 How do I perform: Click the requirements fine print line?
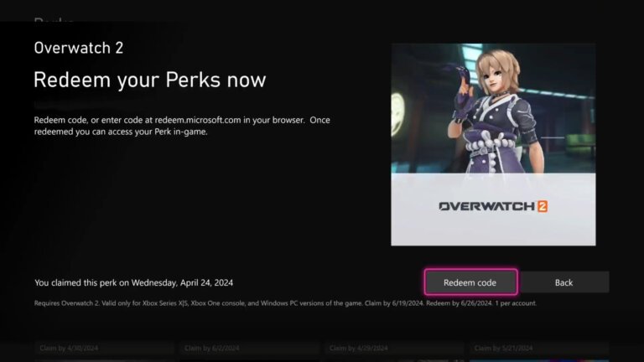point(285,303)
